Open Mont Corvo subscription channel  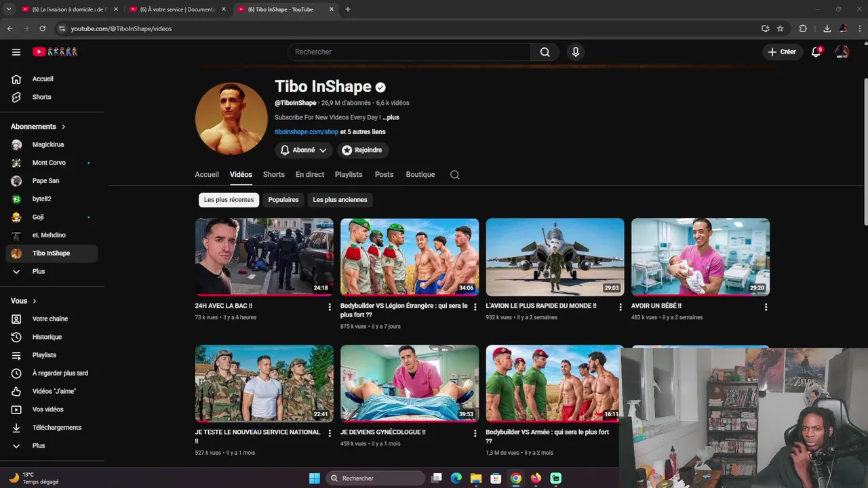[x=52, y=163]
